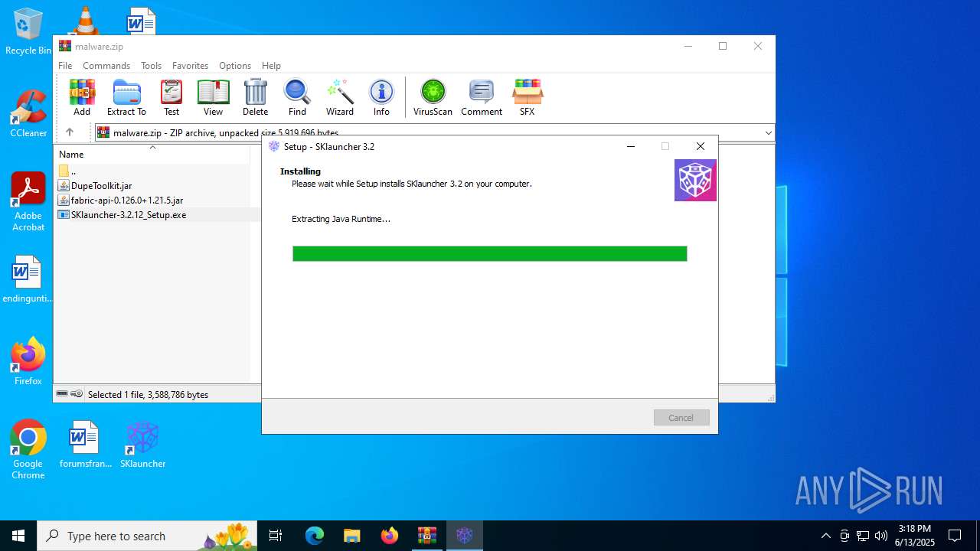Open the network status tray icon
Viewport: 980px width, 551px height.
(x=863, y=536)
